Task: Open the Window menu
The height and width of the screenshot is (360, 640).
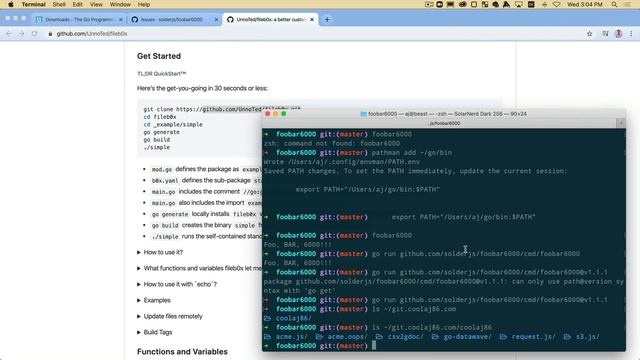Action: coord(120,4)
